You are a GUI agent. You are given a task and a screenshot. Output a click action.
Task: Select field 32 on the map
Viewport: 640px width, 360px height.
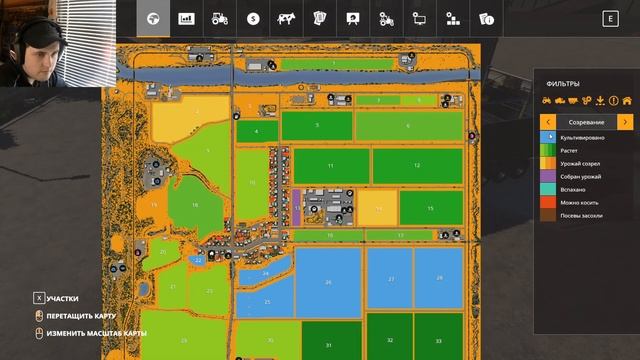pos(390,337)
